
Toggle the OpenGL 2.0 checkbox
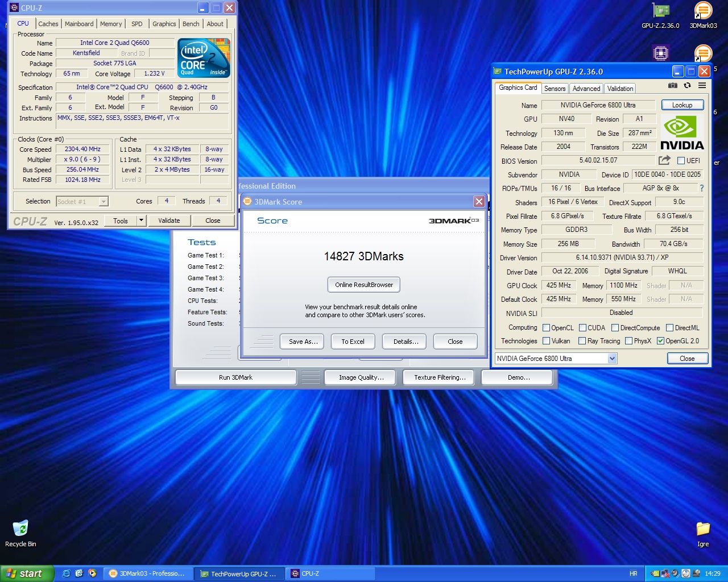pyautogui.click(x=660, y=341)
